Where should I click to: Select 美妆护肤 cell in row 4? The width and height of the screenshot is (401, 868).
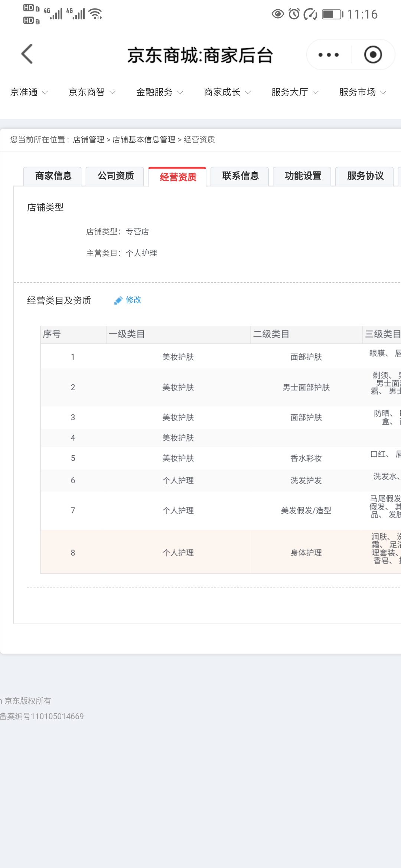click(178, 438)
